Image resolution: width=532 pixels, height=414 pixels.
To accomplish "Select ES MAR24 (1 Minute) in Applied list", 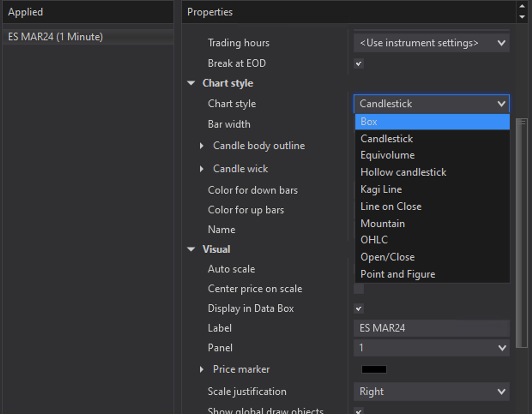I will coord(55,37).
